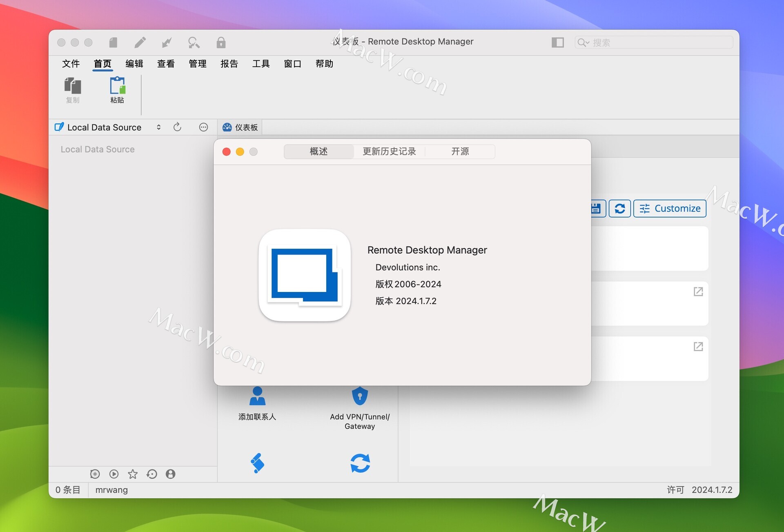Click the pencil edit icon in title bar
Screen dimensions: 784x532
140,42
